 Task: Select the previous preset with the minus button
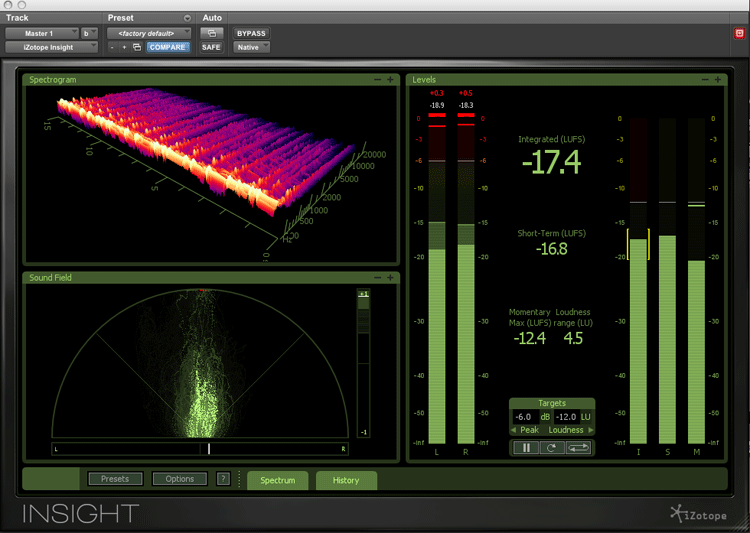112,47
